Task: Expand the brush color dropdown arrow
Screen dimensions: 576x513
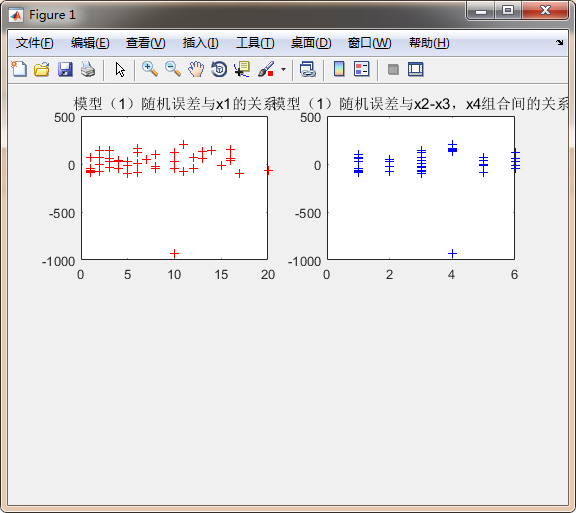Action: click(x=283, y=69)
